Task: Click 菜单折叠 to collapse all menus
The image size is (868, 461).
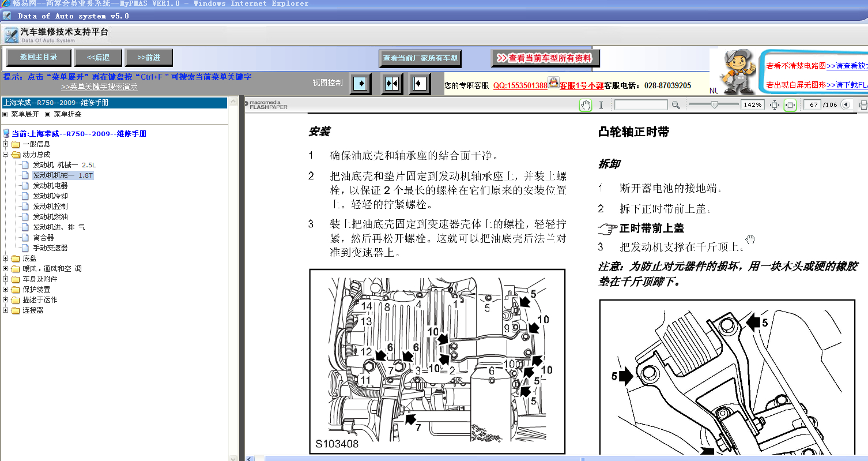Action: click(67, 114)
